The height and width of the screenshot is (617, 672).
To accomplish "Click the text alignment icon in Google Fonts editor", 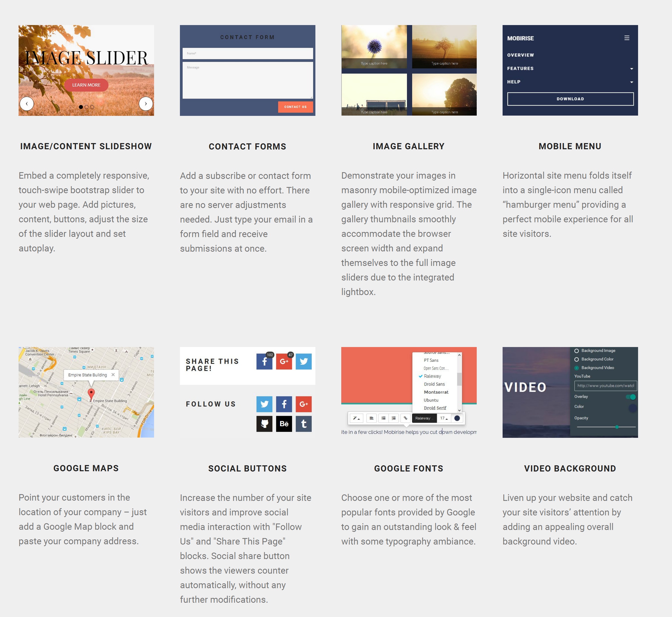I will point(372,418).
